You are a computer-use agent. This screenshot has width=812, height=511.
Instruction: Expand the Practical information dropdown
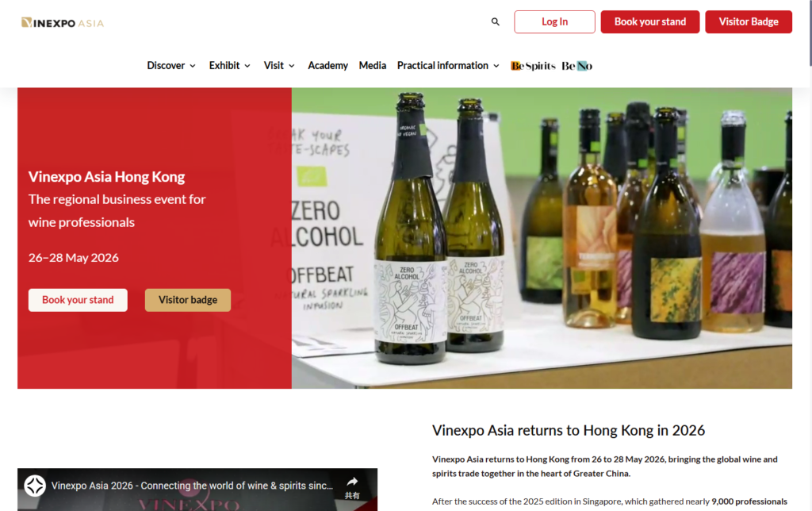point(448,66)
